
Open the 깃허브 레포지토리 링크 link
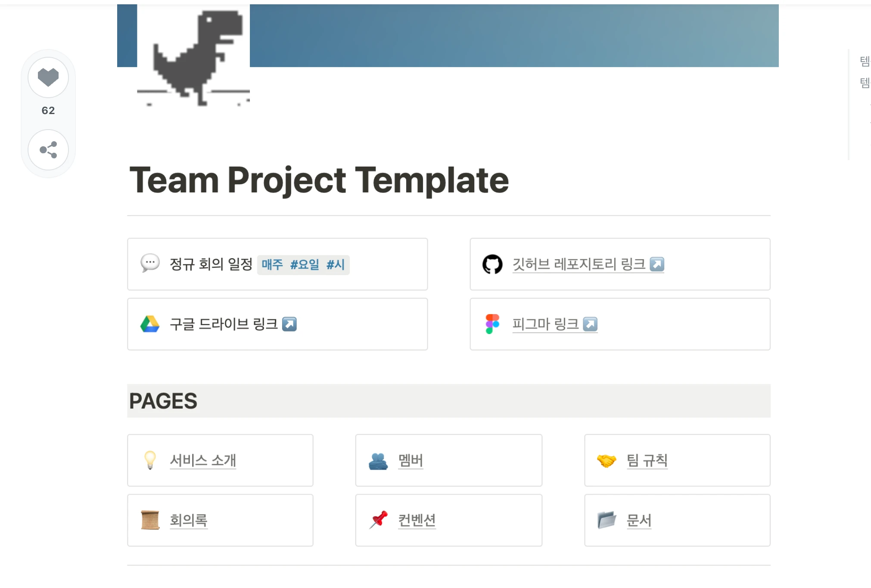point(588,264)
